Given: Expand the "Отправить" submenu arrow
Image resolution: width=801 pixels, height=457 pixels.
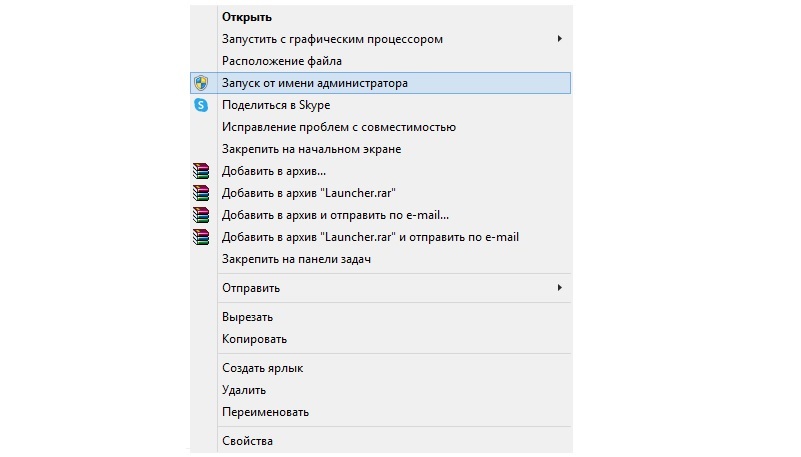Looking at the screenshot, I should pyautogui.click(x=560, y=288).
